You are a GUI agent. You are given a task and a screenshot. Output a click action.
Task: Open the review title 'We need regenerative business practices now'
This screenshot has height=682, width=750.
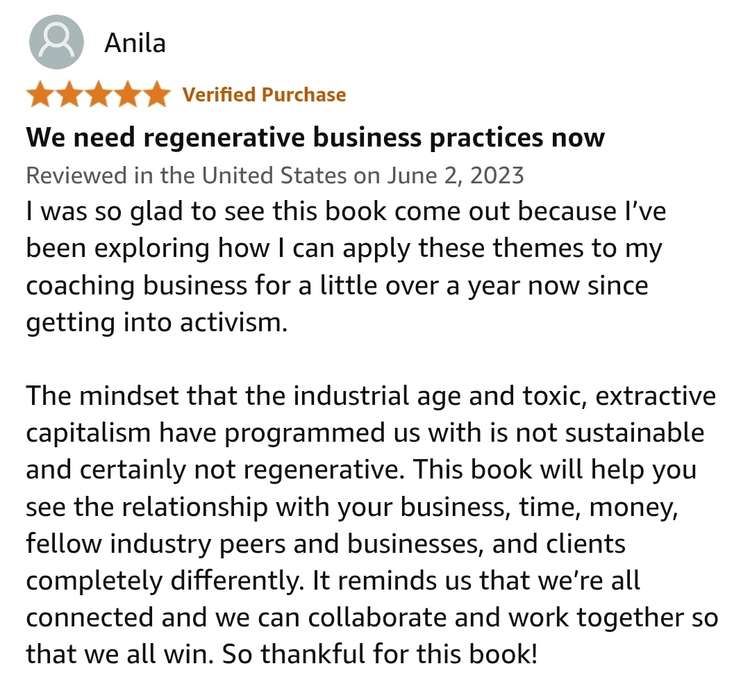pos(315,136)
